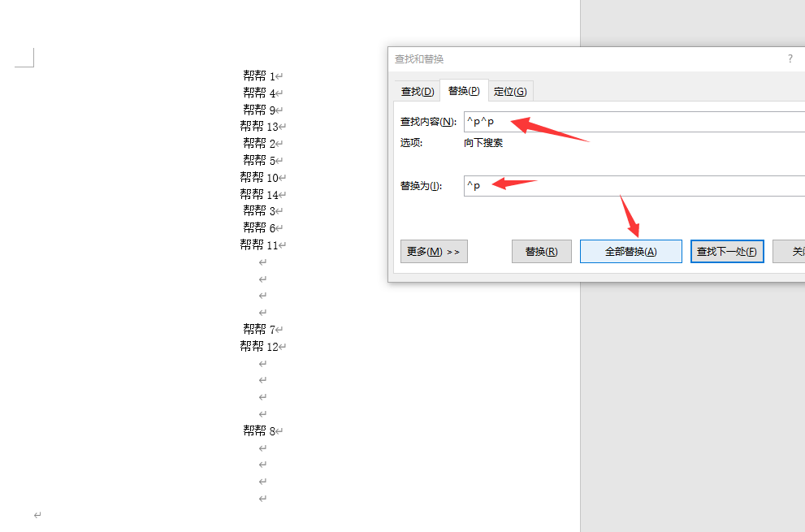The height and width of the screenshot is (532, 805).
Task: Expand options with 更多(M) >> button
Action: click(434, 252)
